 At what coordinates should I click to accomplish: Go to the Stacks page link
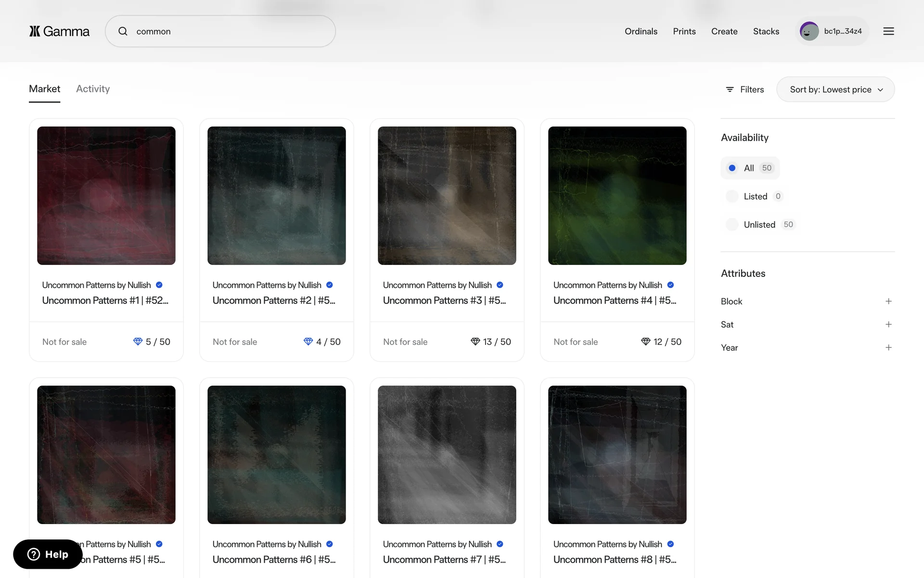(766, 31)
